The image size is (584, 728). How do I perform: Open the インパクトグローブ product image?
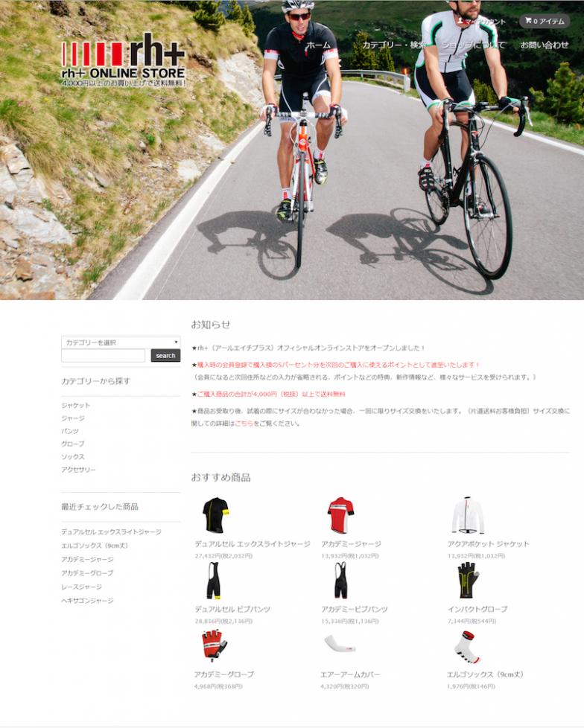coord(468,581)
